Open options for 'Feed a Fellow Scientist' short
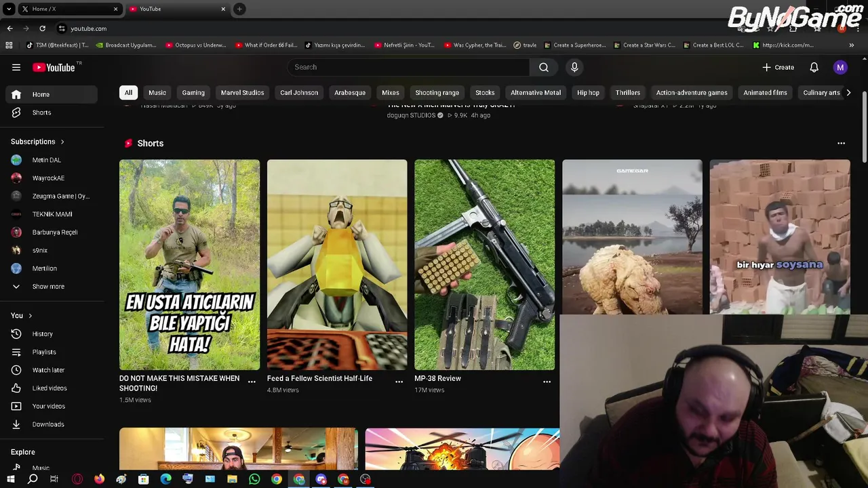 point(399,382)
